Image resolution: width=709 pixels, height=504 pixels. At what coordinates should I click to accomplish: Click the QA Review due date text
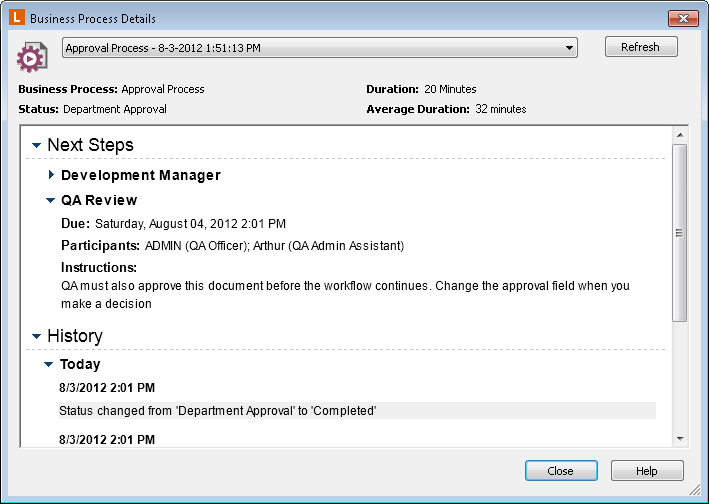tap(190, 223)
